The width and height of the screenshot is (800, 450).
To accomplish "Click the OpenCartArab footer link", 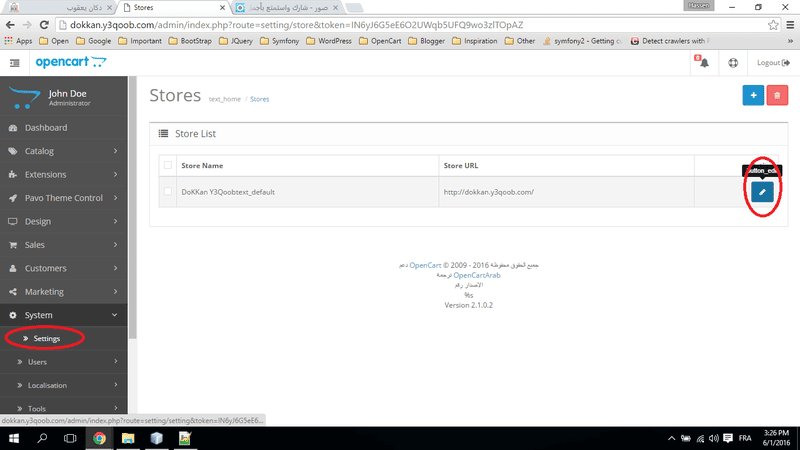I will 477,275.
